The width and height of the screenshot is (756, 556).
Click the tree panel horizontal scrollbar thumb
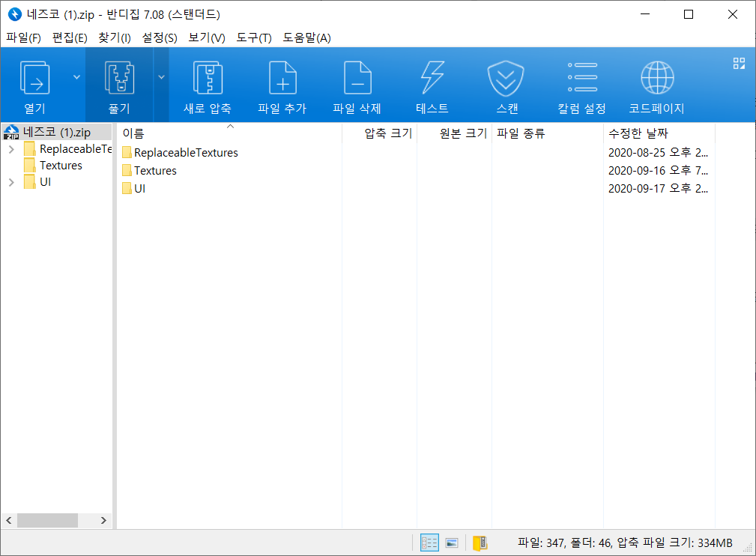tap(47, 520)
